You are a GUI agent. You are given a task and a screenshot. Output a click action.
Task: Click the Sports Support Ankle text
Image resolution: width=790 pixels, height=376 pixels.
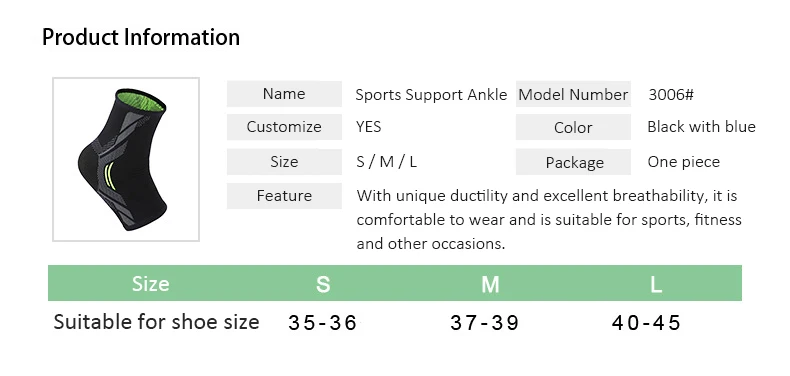click(431, 95)
